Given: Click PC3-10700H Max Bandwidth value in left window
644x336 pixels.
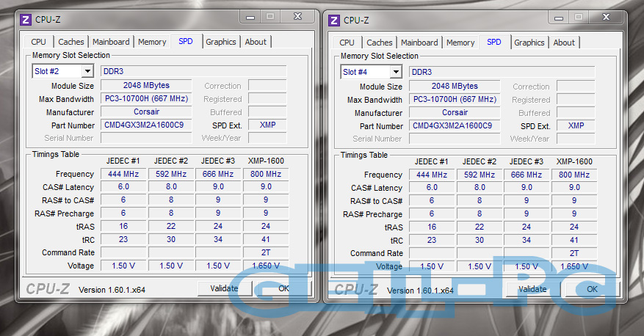Looking at the screenshot, I should coord(146,98).
